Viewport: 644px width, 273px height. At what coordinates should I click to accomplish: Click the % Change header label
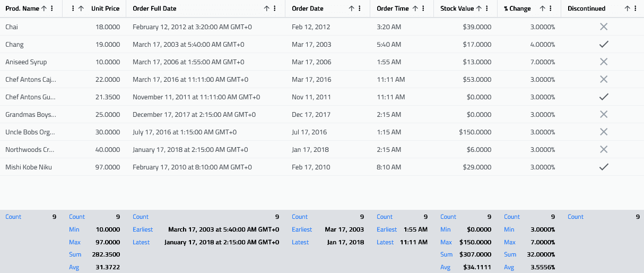(517, 8)
